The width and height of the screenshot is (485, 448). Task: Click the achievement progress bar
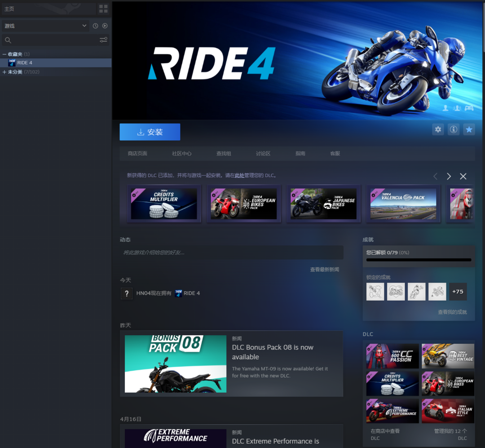[x=419, y=260]
